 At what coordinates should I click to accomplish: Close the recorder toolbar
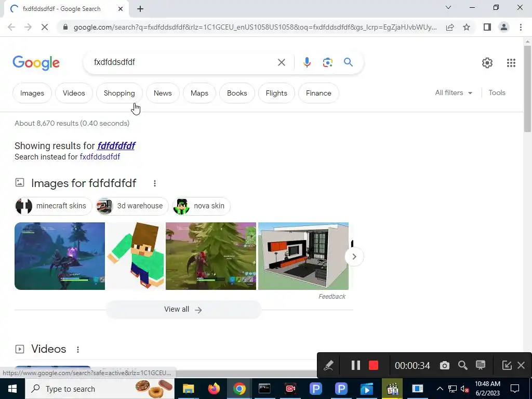pos(521,365)
